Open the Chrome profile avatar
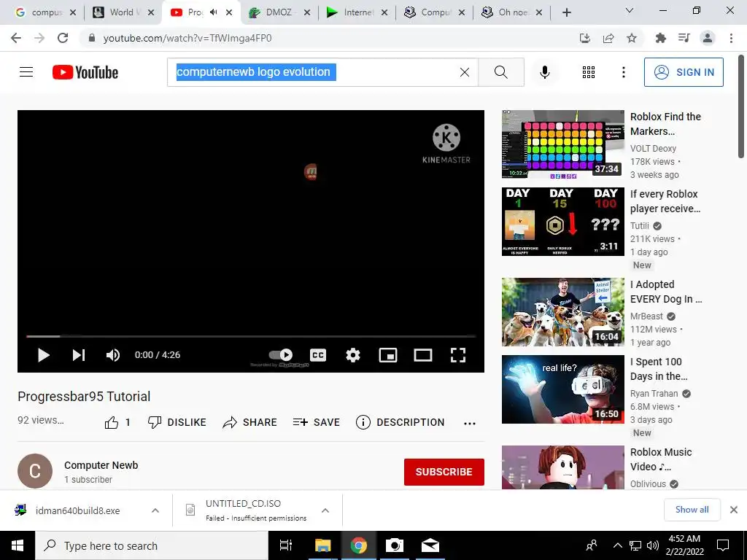 tap(708, 38)
